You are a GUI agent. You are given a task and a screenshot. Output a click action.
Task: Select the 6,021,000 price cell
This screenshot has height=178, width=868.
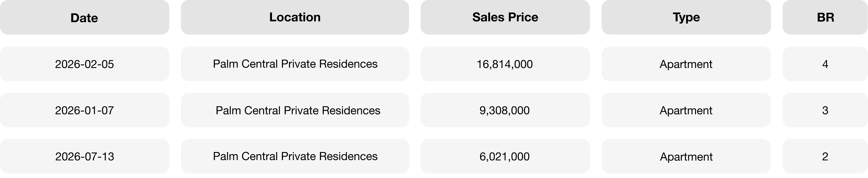505,156
